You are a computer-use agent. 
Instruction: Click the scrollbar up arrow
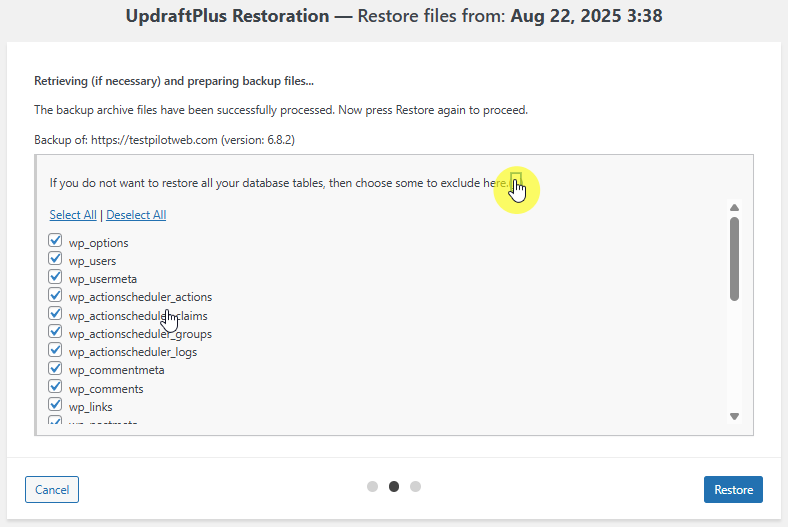[x=734, y=208]
